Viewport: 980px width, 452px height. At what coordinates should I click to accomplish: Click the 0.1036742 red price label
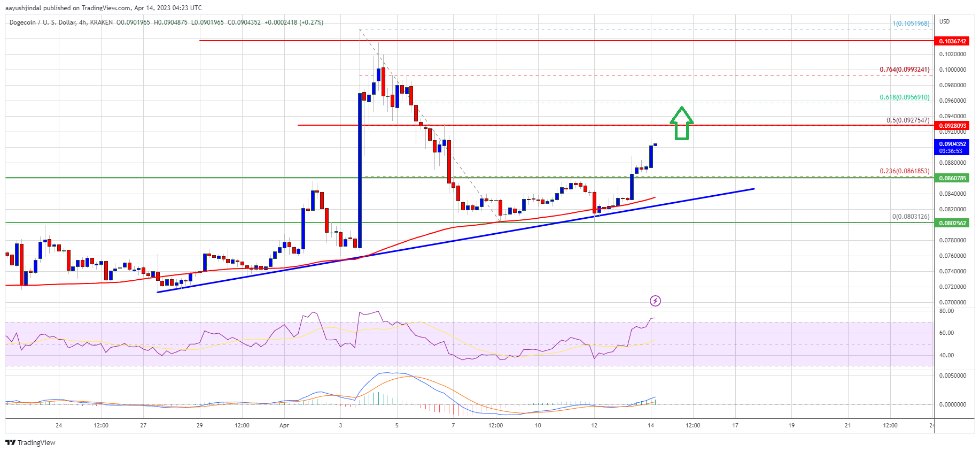tap(951, 41)
